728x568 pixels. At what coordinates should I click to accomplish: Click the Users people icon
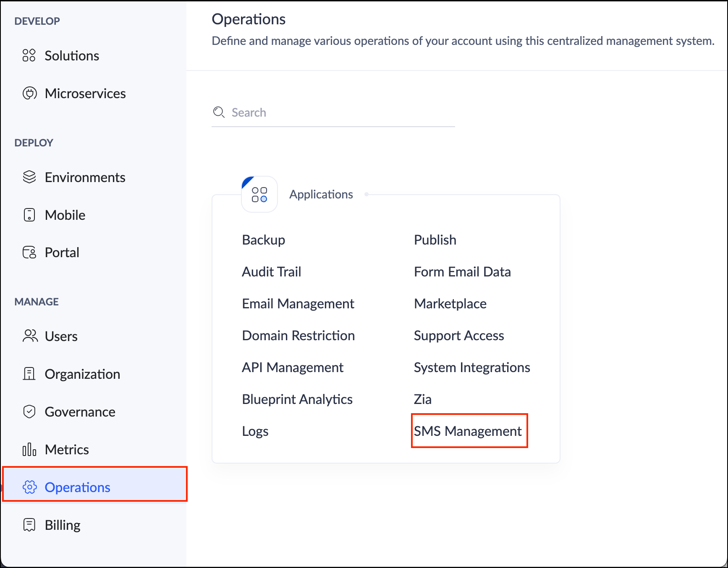[x=30, y=336]
